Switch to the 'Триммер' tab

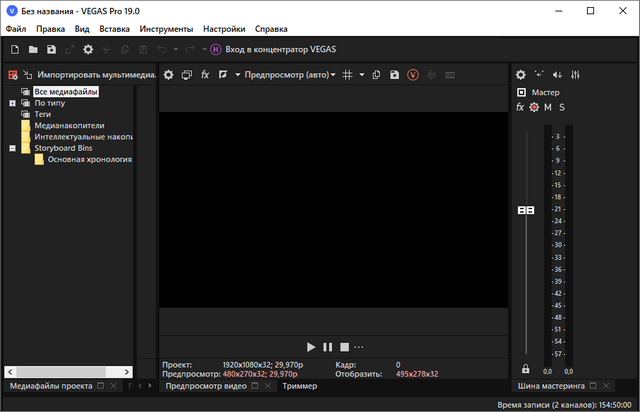[299, 386]
